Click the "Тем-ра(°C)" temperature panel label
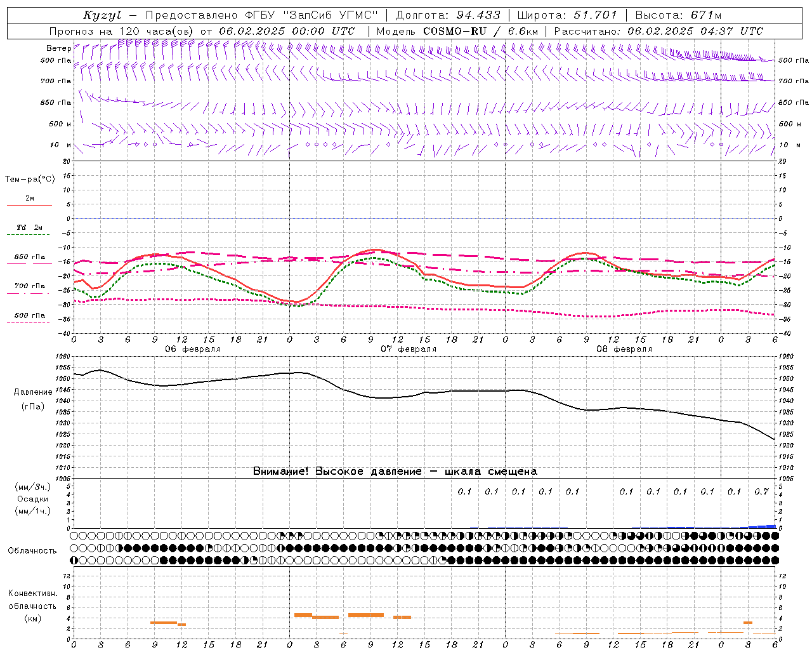The image size is (812, 650). (x=30, y=180)
